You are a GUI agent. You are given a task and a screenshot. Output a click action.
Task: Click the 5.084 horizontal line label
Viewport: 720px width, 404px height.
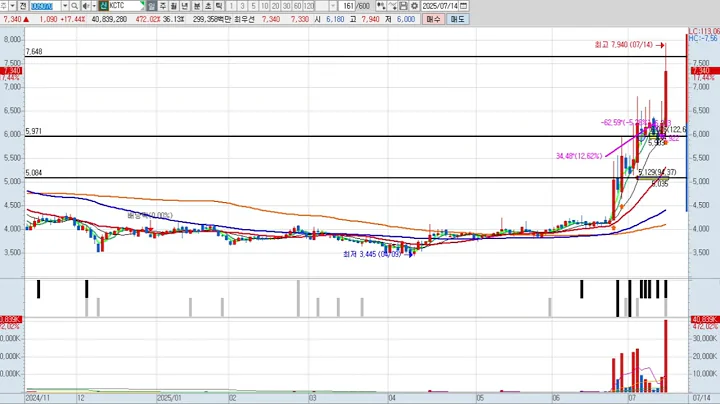coord(34,173)
